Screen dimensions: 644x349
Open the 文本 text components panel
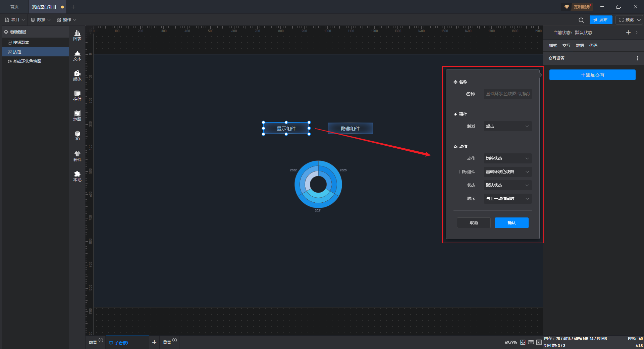(x=77, y=55)
